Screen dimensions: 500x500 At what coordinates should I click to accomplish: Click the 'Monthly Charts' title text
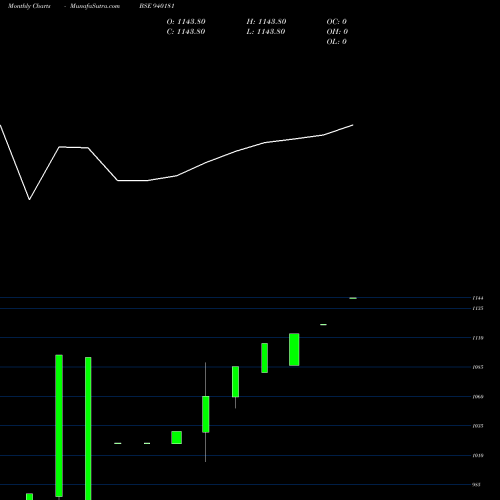[x=29, y=6]
